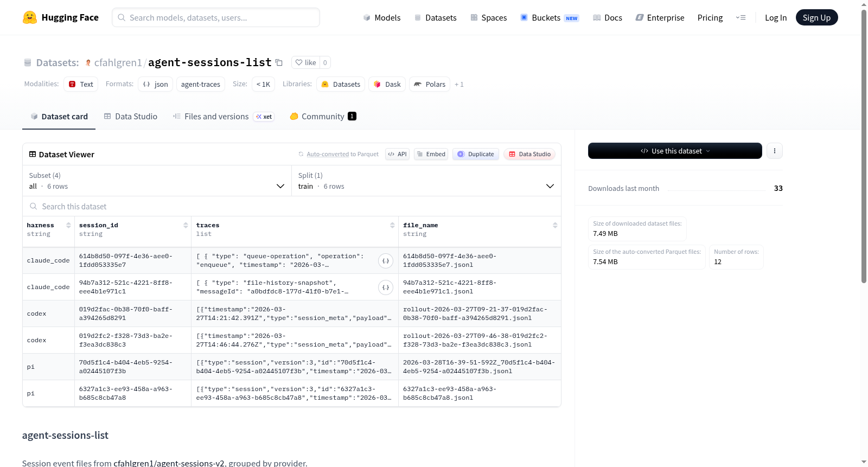Expand the Split dropdown
This screenshot has width=868, height=467.
pyautogui.click(x=426, y=181)
